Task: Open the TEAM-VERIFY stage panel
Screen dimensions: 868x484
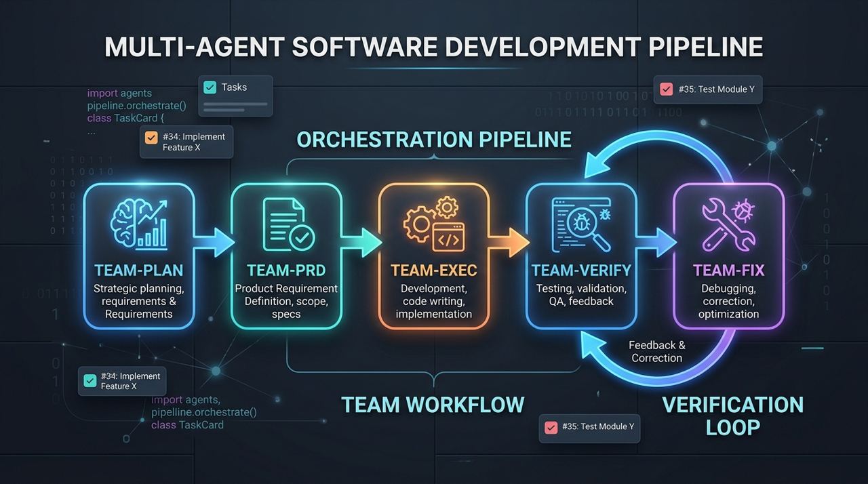Action: pos(581,256)
